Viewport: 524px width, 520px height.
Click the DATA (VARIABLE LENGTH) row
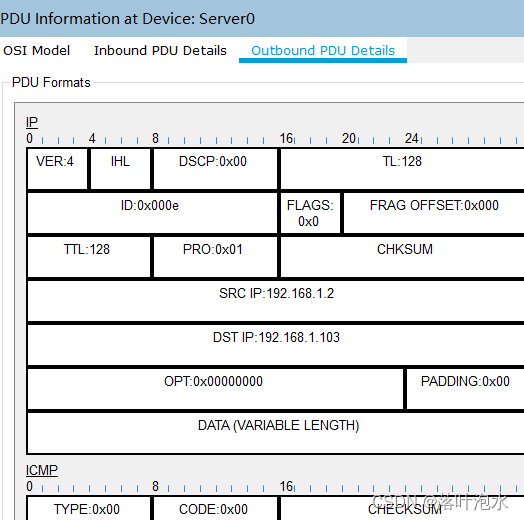276,433
